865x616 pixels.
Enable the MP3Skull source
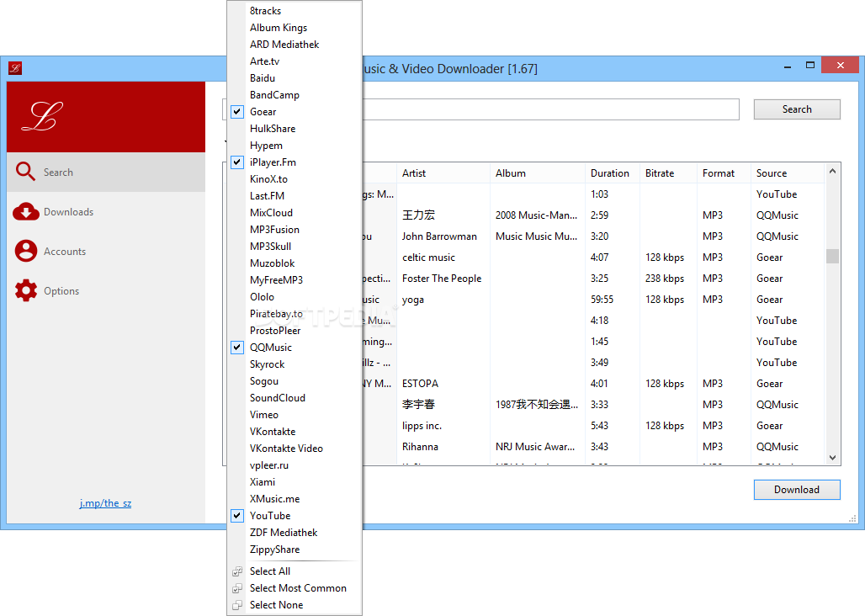click(x=295, y=247)
